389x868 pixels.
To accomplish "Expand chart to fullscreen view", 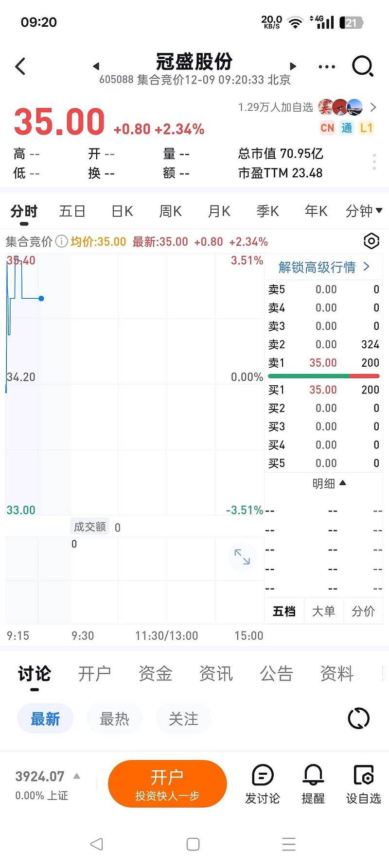I will (242, 557).
